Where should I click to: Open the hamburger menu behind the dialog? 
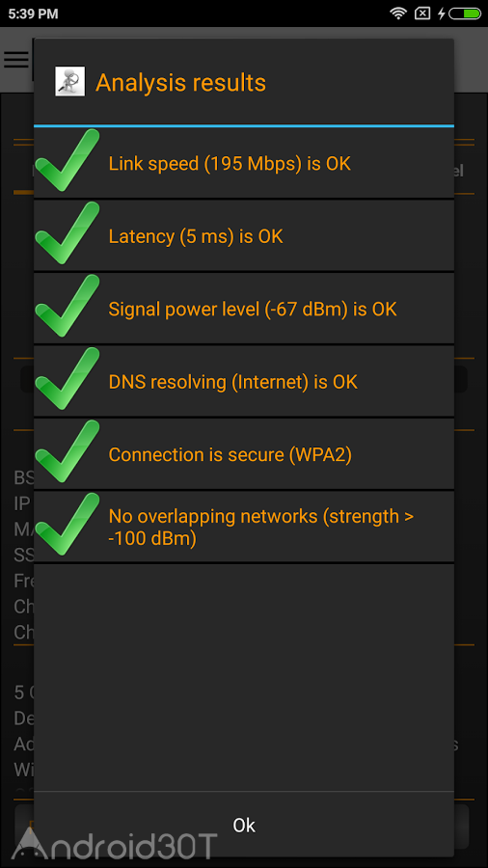[x=16, y=59]
